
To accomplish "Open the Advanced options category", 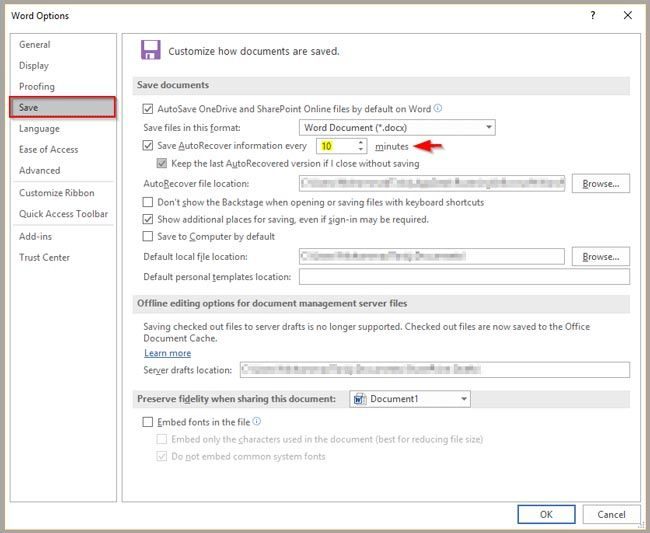I will point(40,170).
